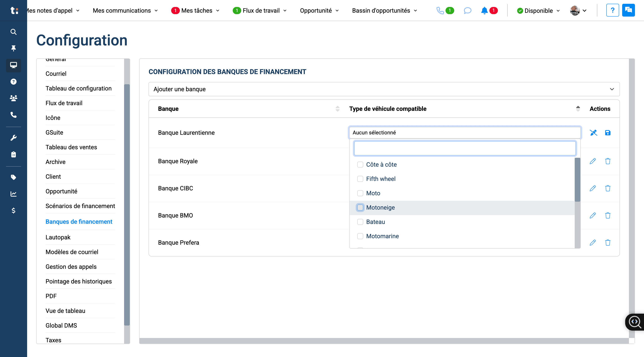Click the phone calls icon in top bar
Viewport: 644px width, 357px height.
tap(440, 11)
